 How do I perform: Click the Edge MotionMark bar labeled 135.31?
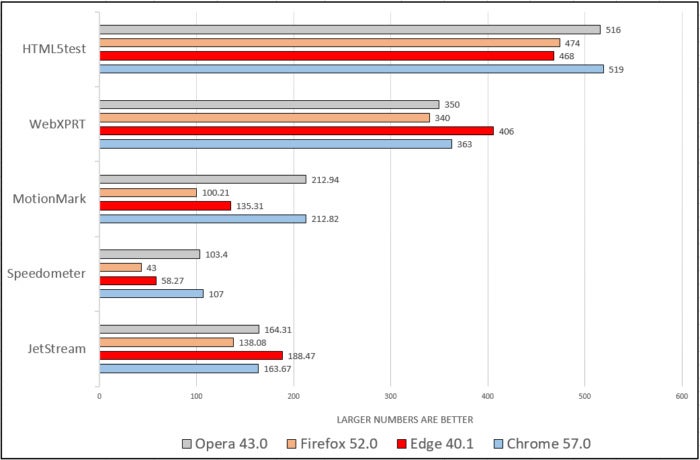pos(165,206)
